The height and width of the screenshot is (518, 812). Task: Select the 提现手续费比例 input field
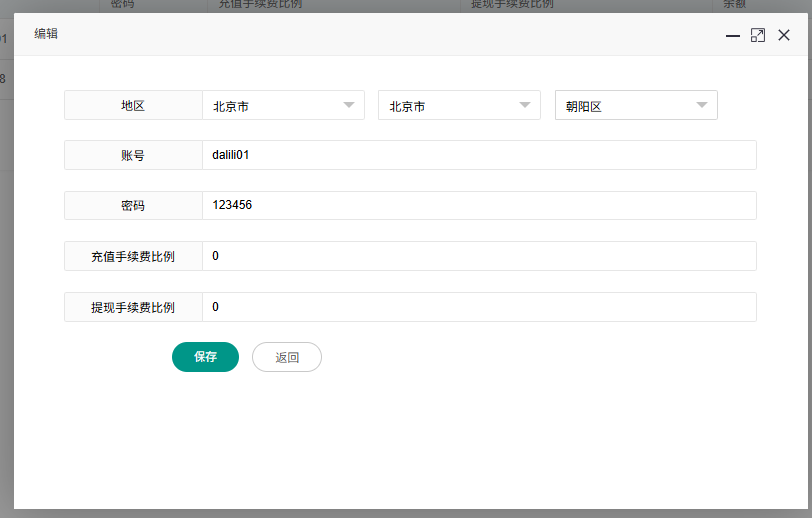pos(478,307)
